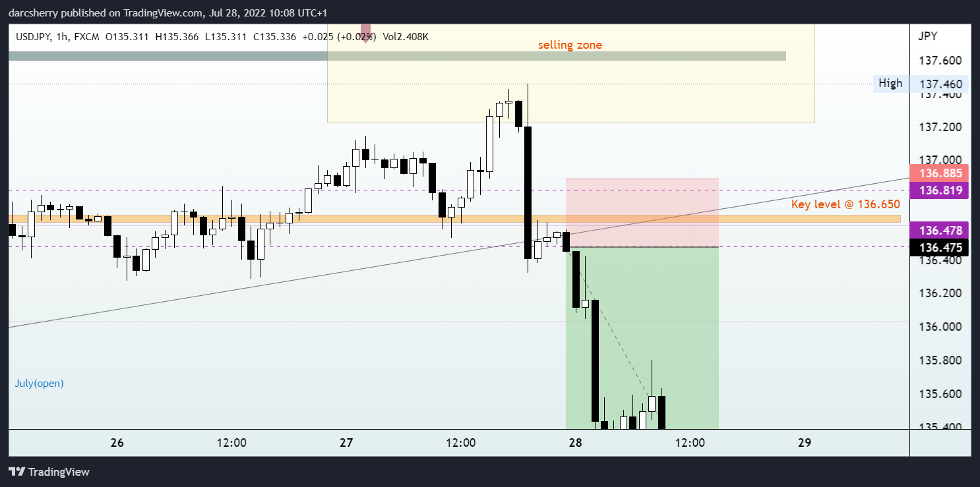Click the July(open) label

tap(40, 383)
